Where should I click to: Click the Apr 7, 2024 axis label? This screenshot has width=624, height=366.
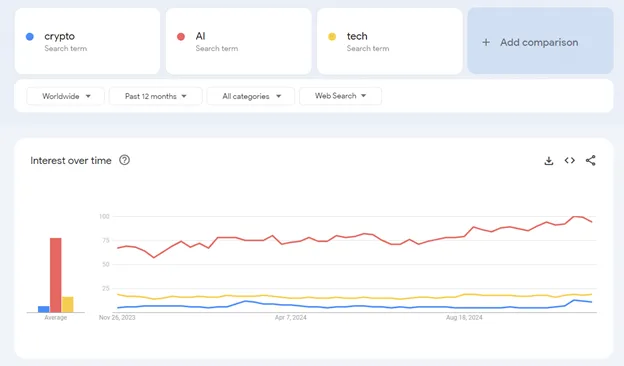click(291, 317)
